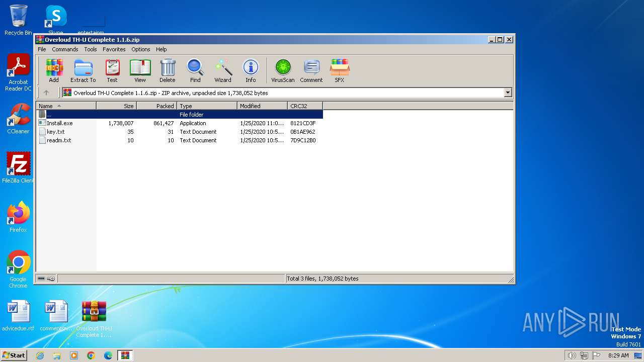Click the key icon in status bar
644x362 pixels.
[51, 279]
